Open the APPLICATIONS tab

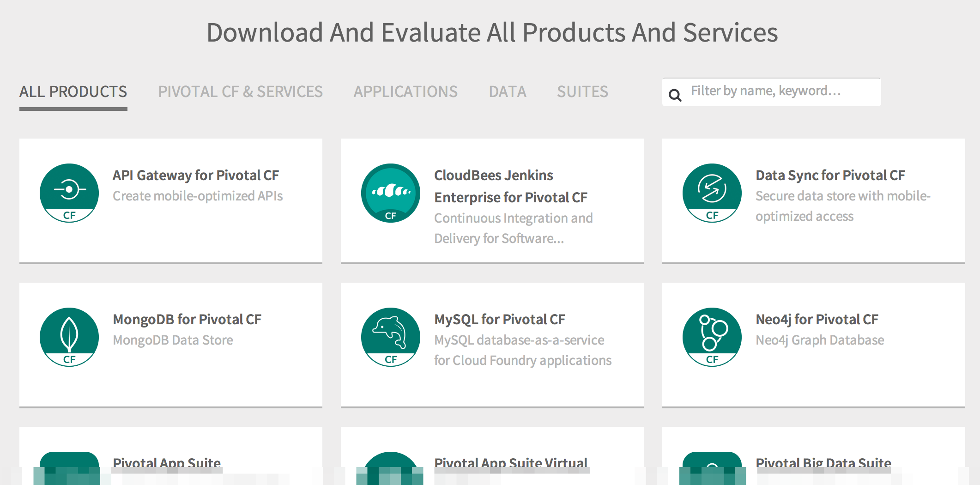[405, 92]
